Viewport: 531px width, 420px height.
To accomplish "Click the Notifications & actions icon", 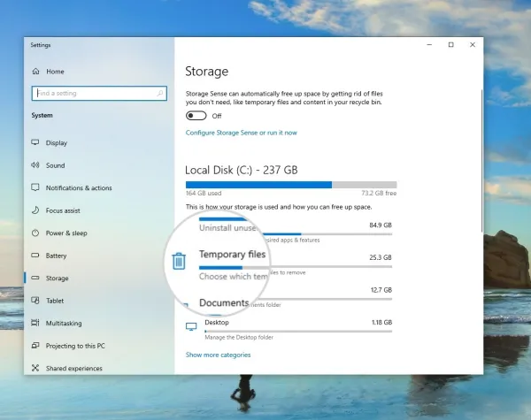I will [x=35, y=187].
